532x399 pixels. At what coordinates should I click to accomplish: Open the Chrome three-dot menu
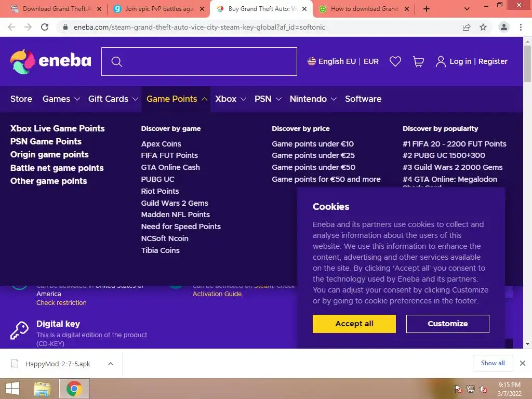pyautogui.click(x=521, y=27)
